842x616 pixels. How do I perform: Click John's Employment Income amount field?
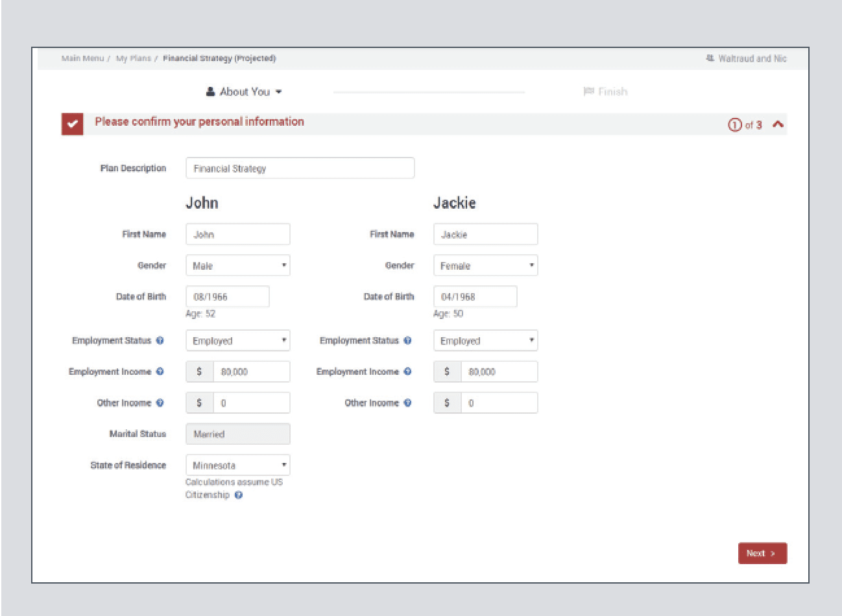(x=251, y=372)
